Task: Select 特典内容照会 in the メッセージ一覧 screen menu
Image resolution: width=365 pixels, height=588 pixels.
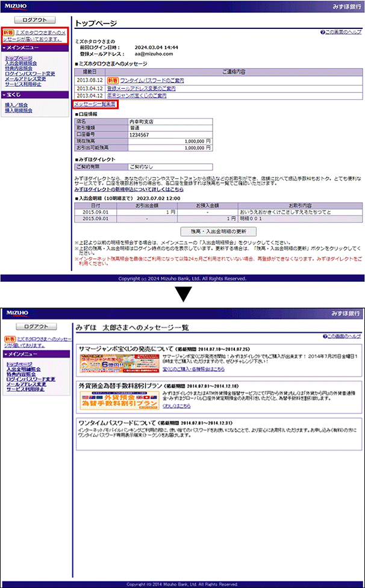Action: click(x=22, y=374)
